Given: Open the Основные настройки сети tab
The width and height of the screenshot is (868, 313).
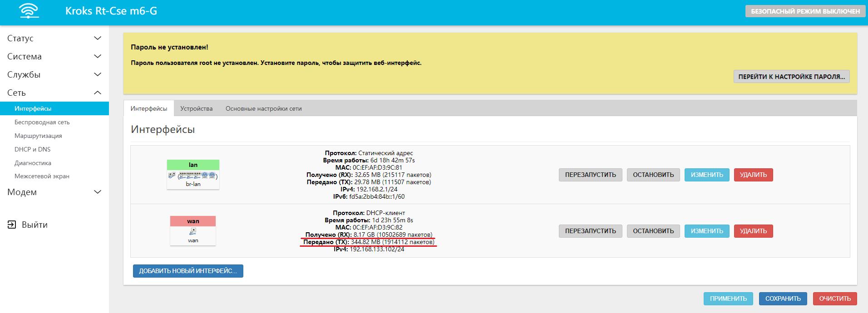Looking at the screenshot, I should (263, 108).
